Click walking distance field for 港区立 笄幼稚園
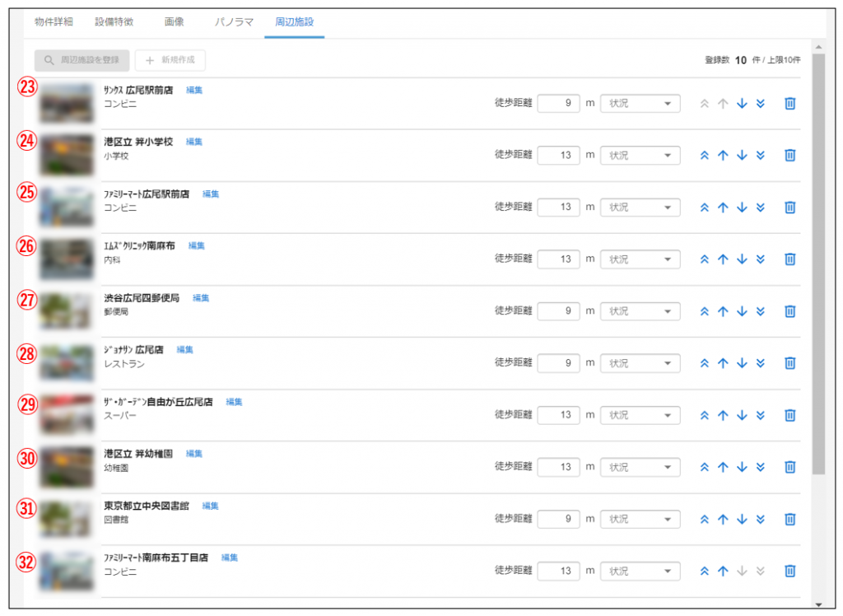 click(x=559, y=467)
